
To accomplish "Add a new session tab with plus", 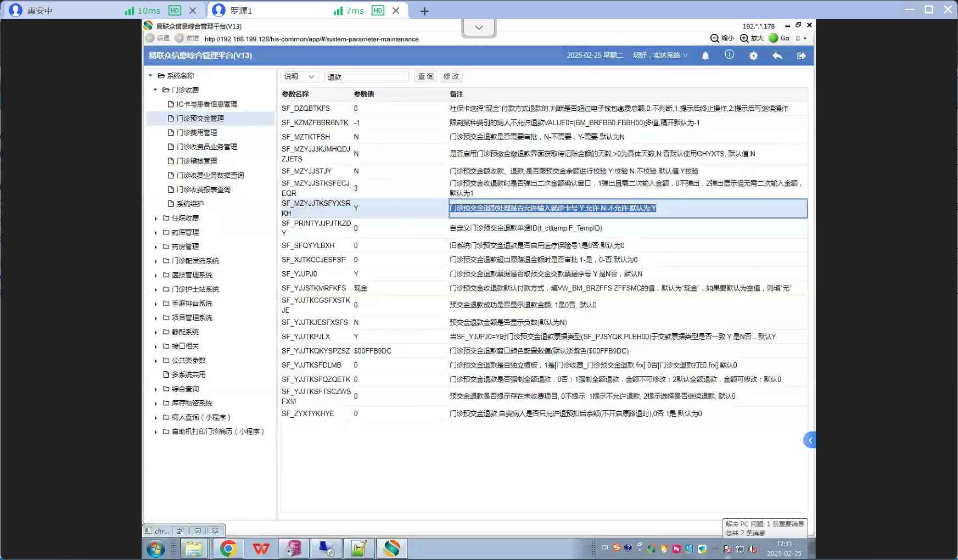I will (424, 11).
